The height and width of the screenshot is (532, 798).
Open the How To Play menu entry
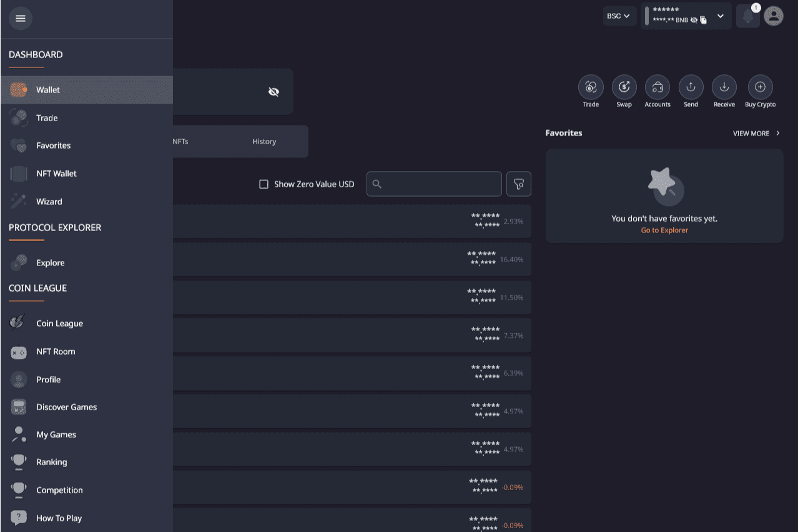[x=87, y=518]
